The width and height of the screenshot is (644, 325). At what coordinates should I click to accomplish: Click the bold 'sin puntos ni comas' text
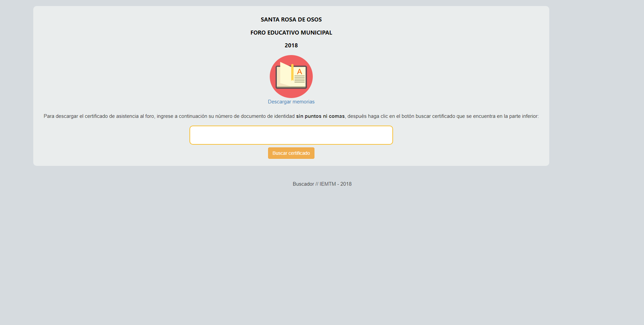[320, 116]
